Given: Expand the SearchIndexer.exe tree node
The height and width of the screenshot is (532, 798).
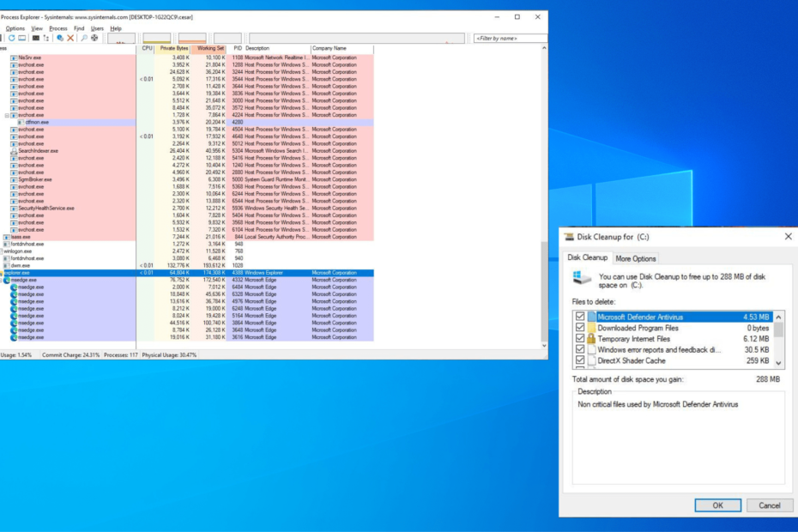Looking at the screenshot, I should pos(7,150).
